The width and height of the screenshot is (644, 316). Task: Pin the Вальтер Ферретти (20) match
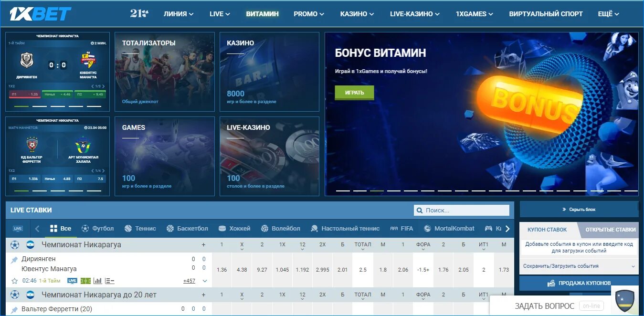coord(14,310)
